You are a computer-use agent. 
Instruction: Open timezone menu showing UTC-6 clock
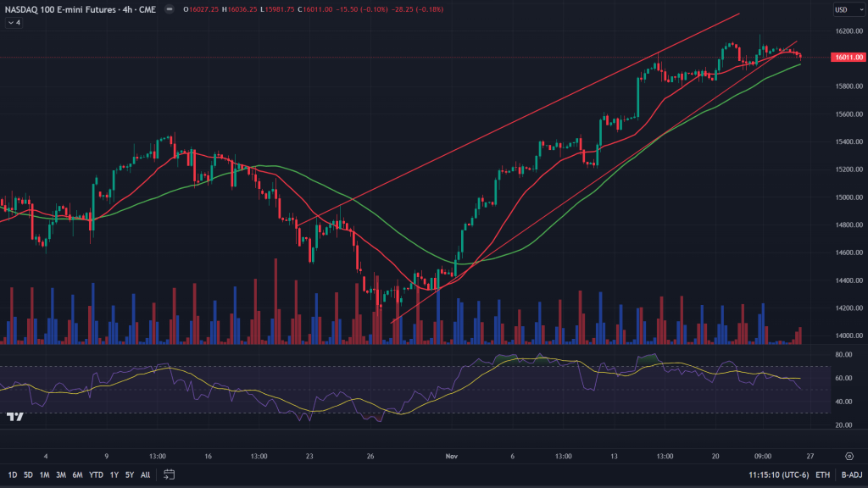[x=776, y=474]
